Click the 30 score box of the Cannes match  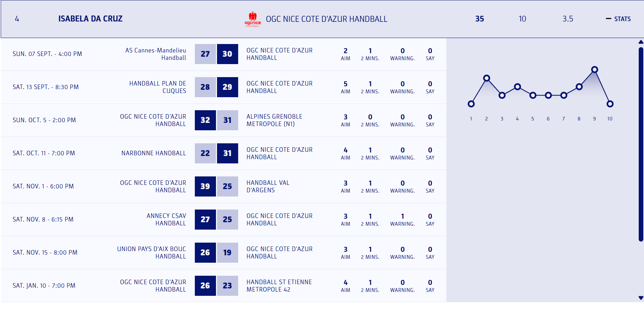[227, 54]
